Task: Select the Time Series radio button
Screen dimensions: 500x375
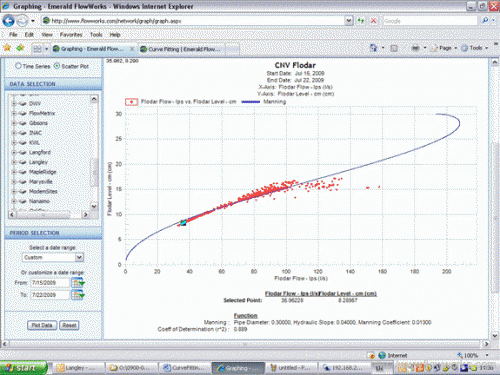Action: 18,66
